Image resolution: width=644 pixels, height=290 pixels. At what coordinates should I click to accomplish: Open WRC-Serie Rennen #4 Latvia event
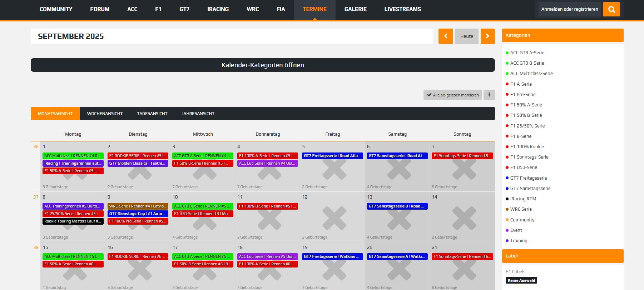pos(138,206)
